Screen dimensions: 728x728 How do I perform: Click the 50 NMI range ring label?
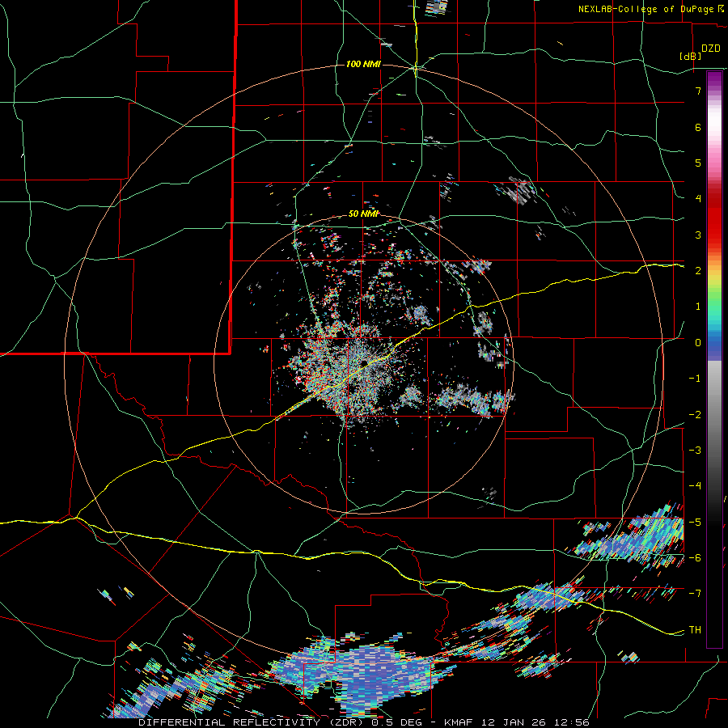pyautogui.click(x=363, y=214)
